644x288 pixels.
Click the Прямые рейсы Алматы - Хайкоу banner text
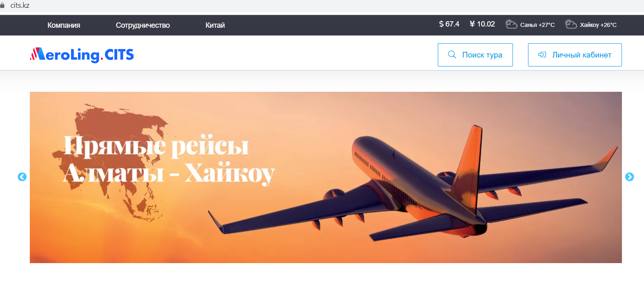[169, 160]
